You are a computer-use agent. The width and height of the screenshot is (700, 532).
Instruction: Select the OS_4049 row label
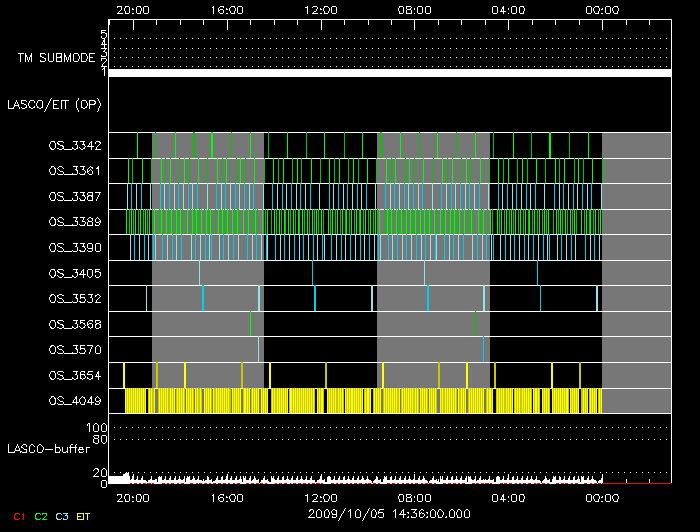pos(74,401)
